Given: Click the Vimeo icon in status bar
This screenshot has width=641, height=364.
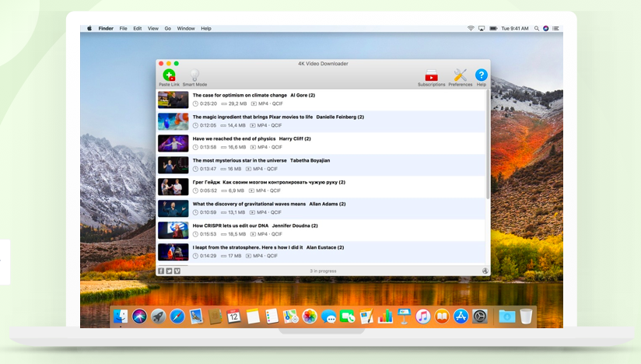Looking at the screenshot, I should coord(177,271).
